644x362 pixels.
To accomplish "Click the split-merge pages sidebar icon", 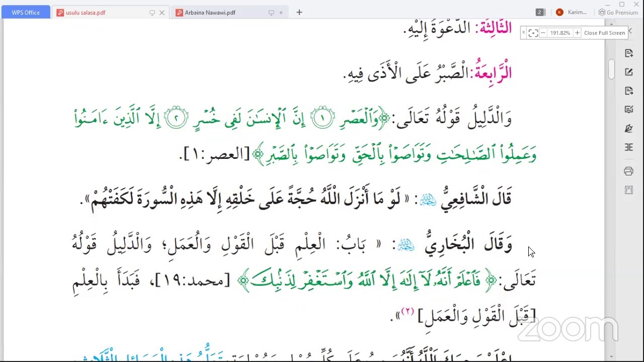I will (x=629, y=147).
